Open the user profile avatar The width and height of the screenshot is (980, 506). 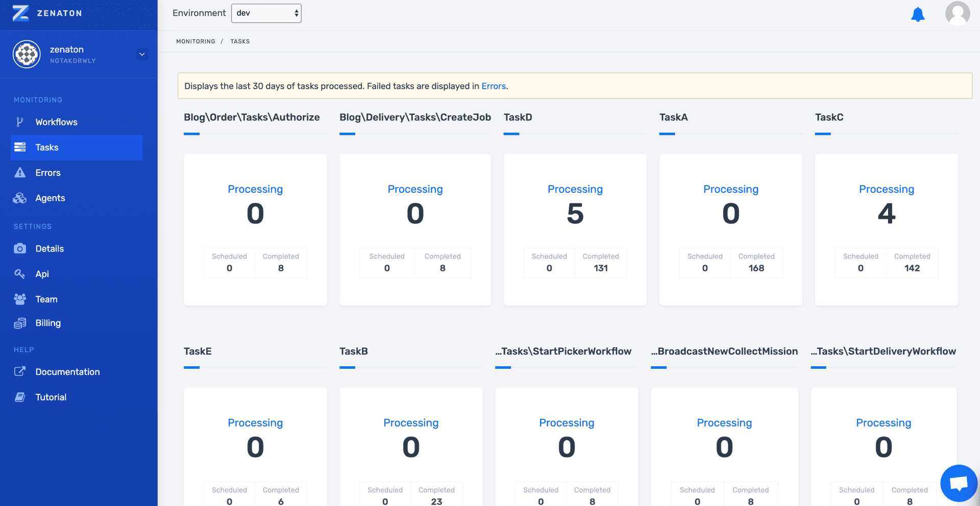[x=958, y=13]
